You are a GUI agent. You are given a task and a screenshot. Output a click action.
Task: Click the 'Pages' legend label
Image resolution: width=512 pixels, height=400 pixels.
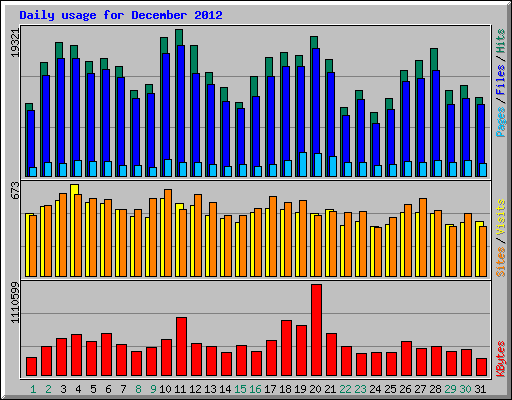(501, 122)
